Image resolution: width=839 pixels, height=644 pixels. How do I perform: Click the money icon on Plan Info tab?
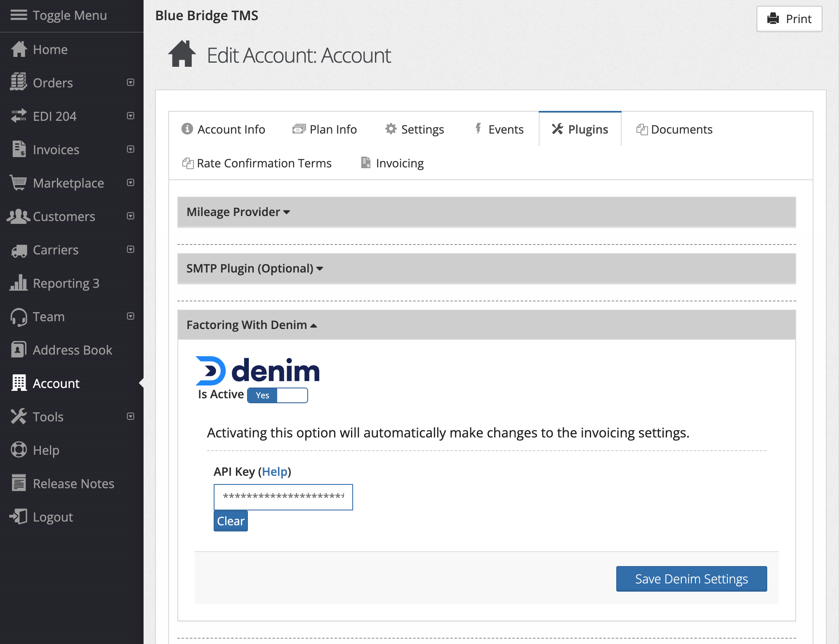point(299,129)
